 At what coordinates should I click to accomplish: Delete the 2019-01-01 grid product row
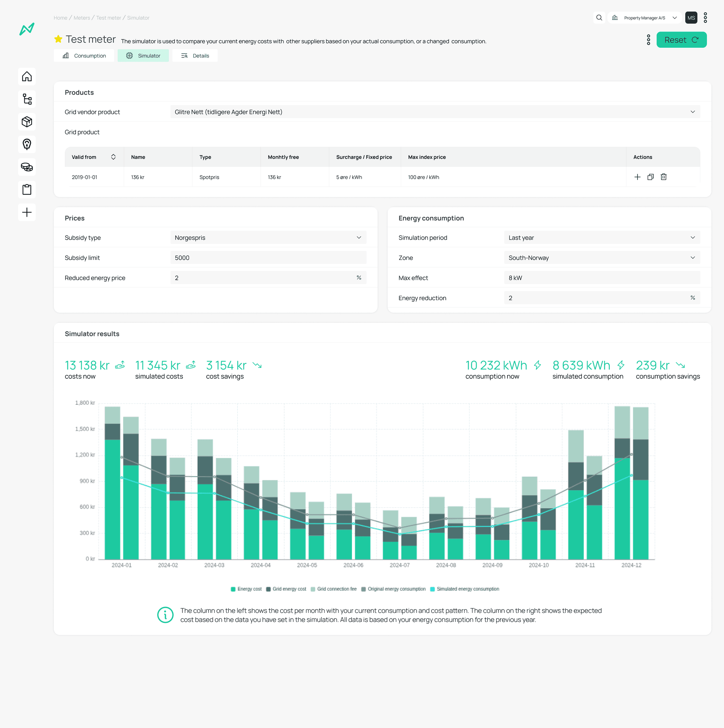663,177
